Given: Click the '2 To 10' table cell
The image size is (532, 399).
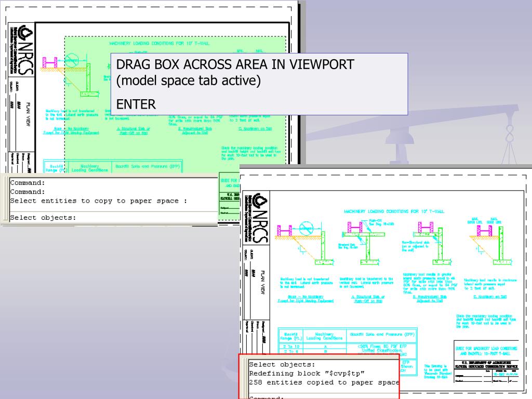Looking at the screenshot, I should (x=291, y=347).
